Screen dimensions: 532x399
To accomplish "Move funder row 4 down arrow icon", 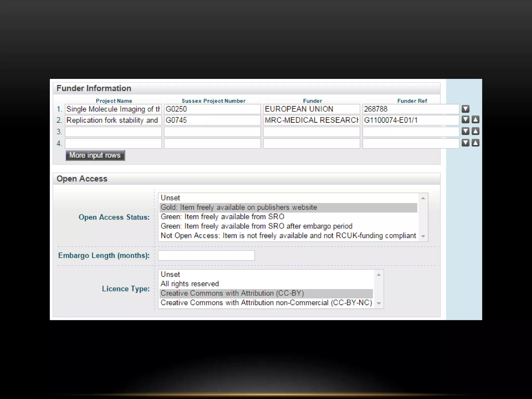I will (465, 143).
